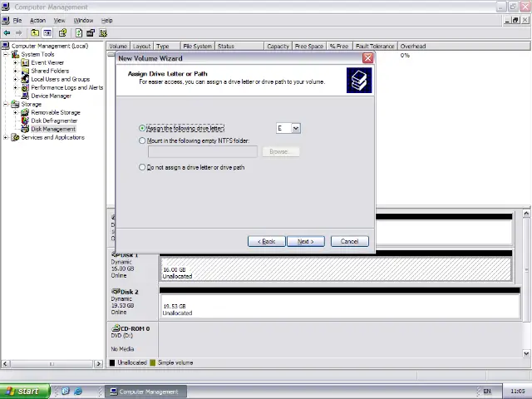
Task: Select Disk Management tree node
Action: coord(53,129)
